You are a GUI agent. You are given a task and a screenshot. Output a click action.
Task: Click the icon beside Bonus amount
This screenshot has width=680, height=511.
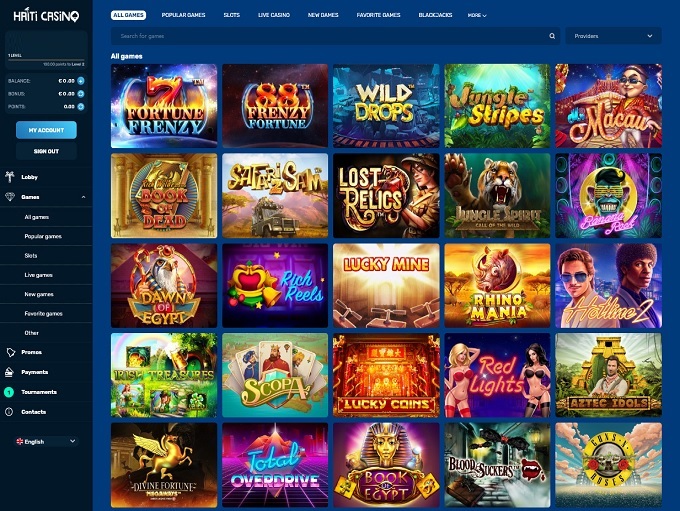pos(81,94)
